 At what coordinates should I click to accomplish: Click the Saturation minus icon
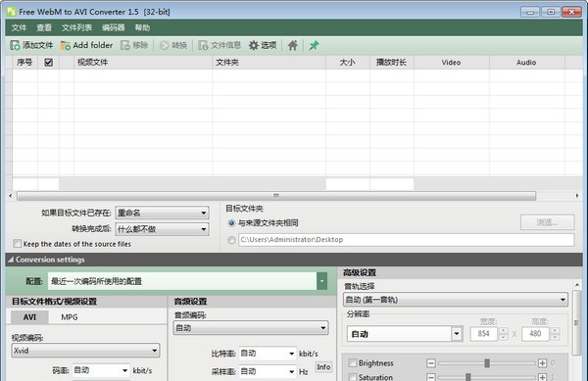[x=431, y=377]
